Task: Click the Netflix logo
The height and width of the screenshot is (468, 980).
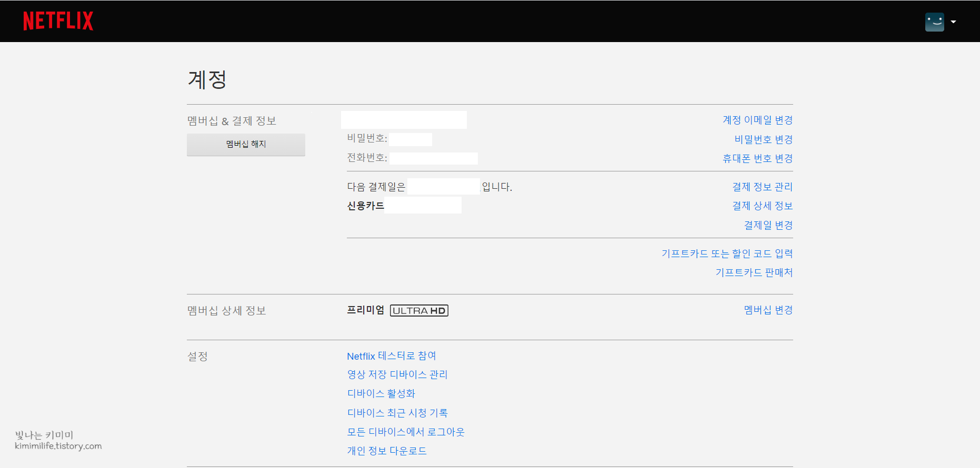Action: pos(58,21)
